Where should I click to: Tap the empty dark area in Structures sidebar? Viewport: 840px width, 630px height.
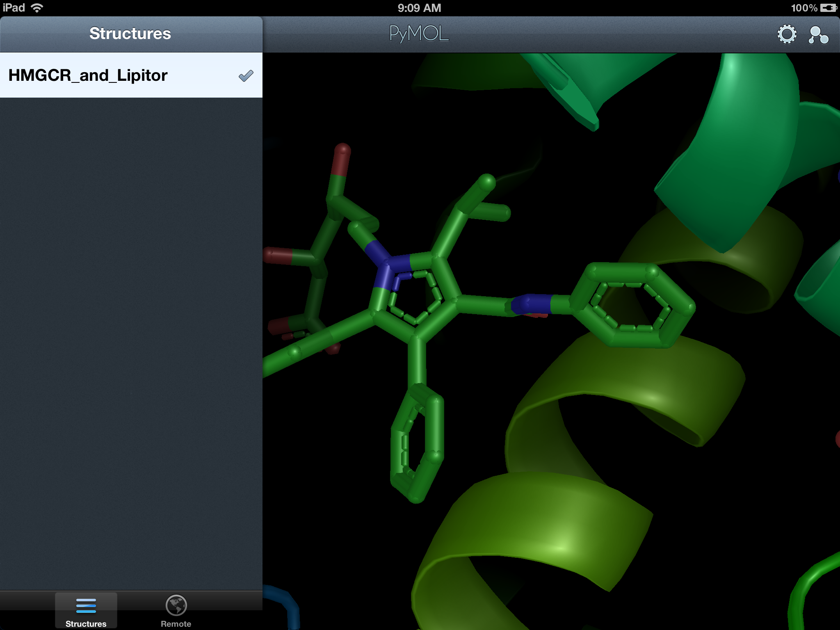pos(131,328)
